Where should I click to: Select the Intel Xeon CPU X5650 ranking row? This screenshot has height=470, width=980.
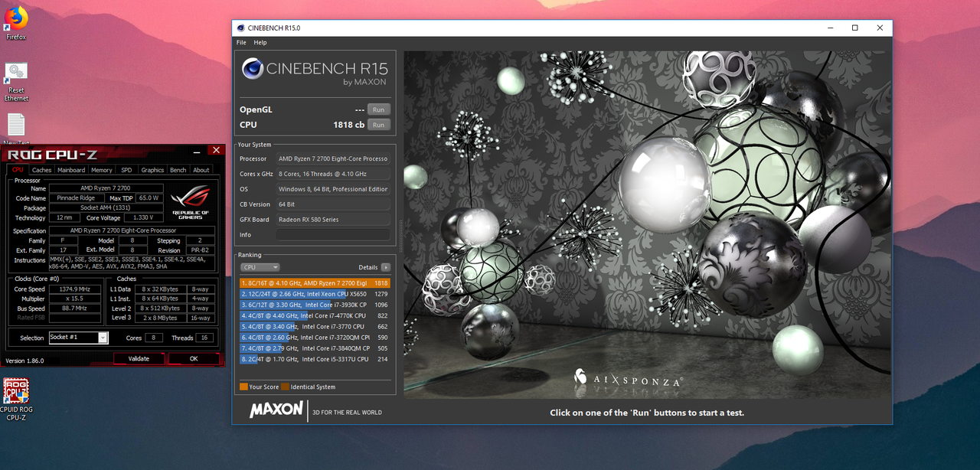tap(315, 294)
